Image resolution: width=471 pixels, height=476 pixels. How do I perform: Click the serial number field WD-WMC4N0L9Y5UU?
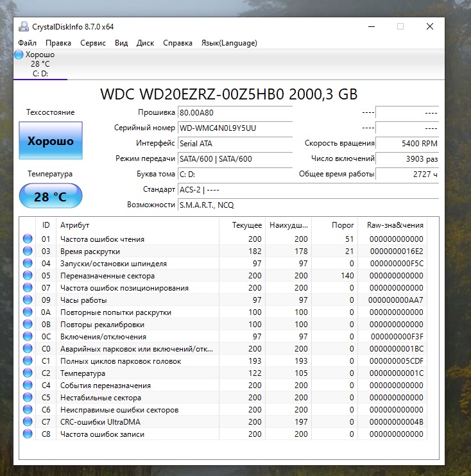[235, 128]
